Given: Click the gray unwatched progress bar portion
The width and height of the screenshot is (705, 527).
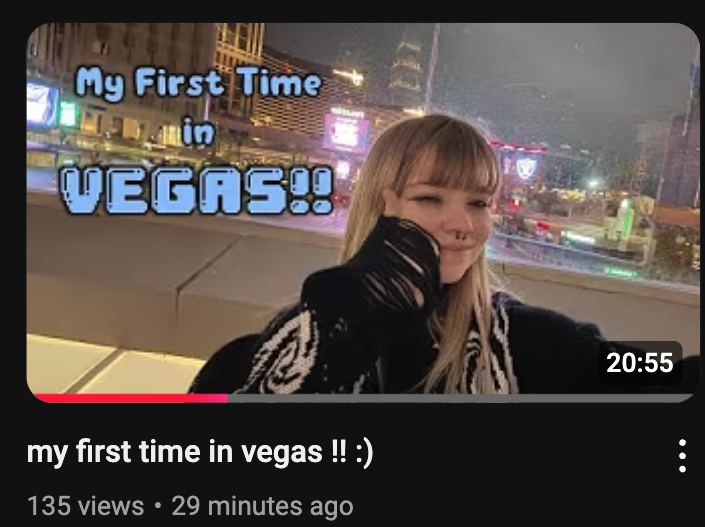Looking at the screenshot, I should pyautogui.click(x=461, y=398).
